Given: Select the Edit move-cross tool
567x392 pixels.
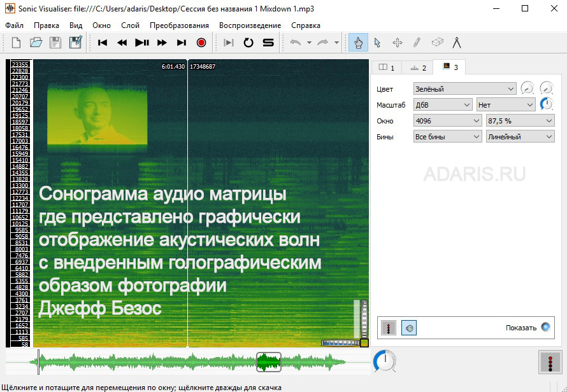Looking at the screenshot, I should click(398, 43).
